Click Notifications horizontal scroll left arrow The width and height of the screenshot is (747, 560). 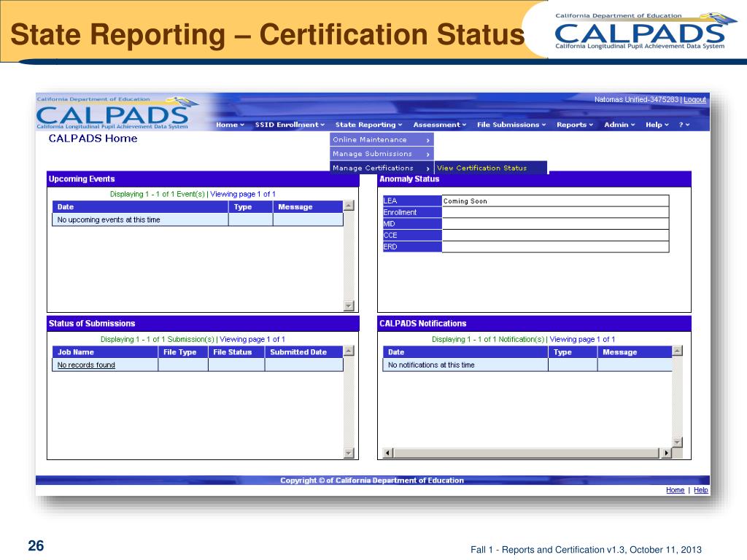[x=388, y=453]
